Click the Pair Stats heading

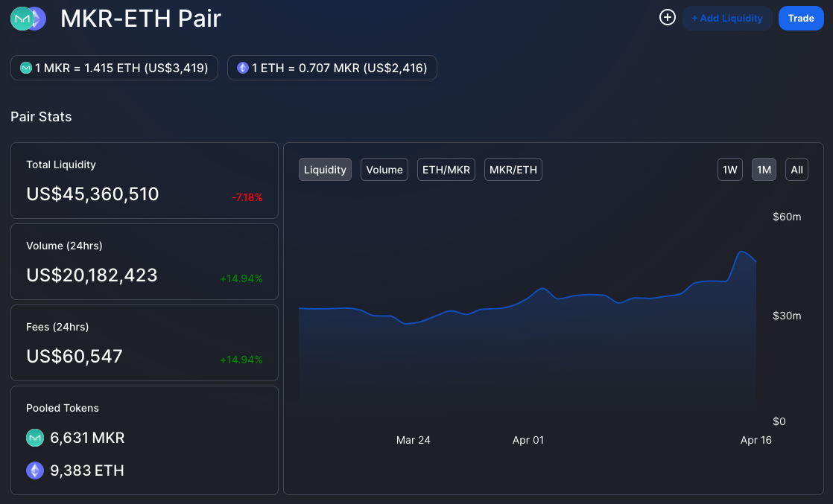[x=41, y=116]
